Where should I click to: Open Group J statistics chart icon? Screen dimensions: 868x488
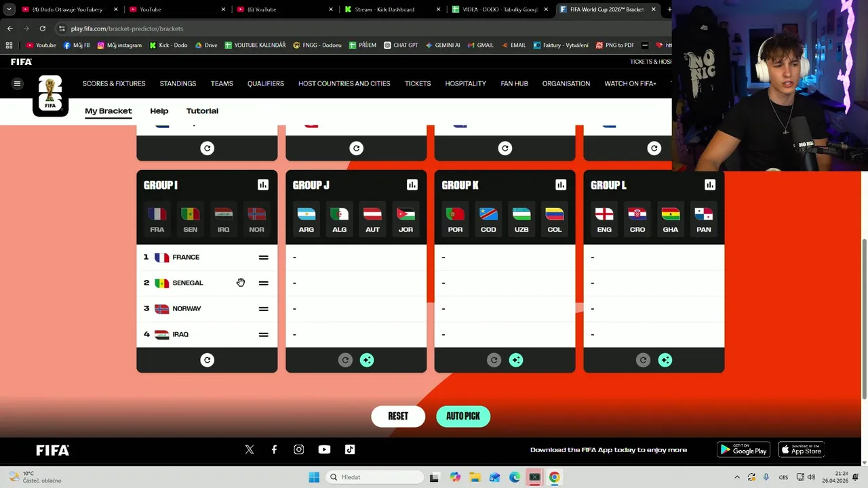412,185
